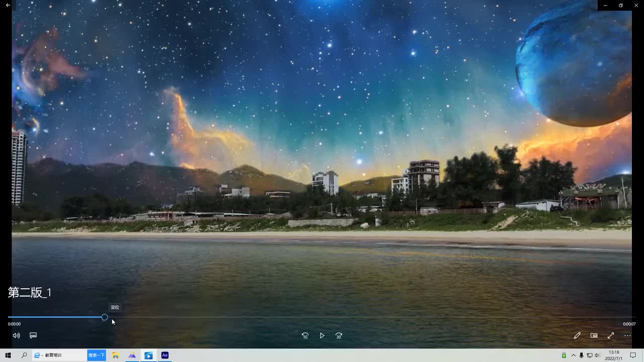Click the seek bar thumb handle
This screenshot has width=644, height=362.
point(104,317)
